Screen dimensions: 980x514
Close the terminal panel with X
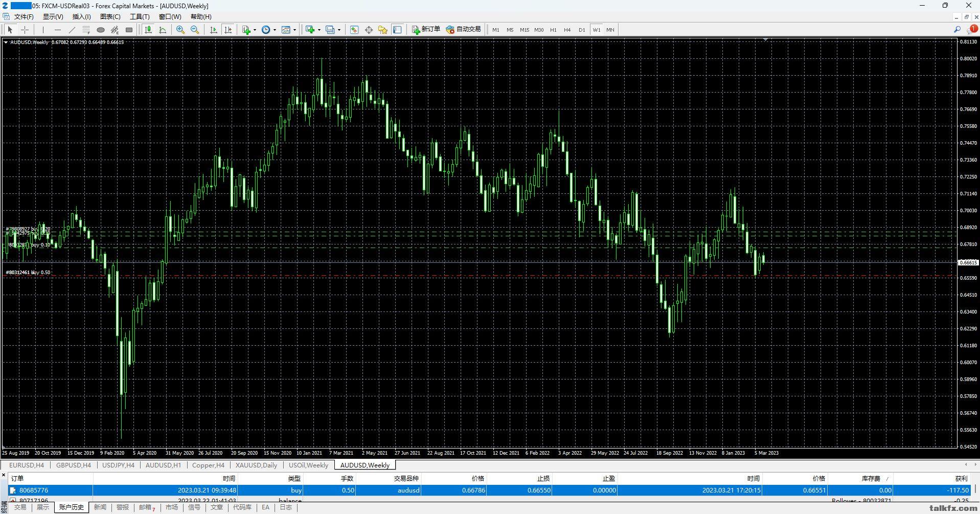[x=4, y=476]
